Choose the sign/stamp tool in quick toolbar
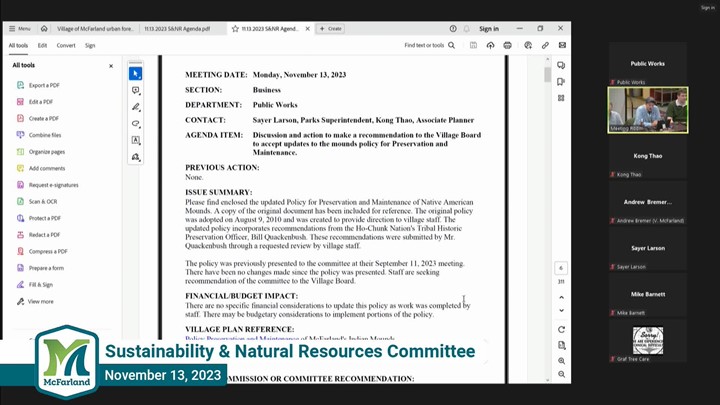The image size is (720, 405). tap(135, 157)
